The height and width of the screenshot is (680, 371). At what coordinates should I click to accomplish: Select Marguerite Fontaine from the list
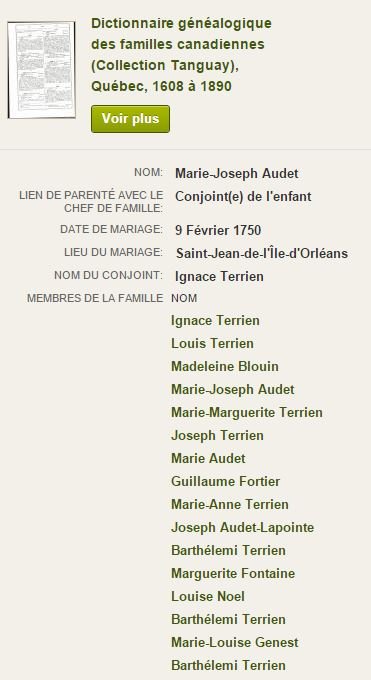click(x=233, y=574)
